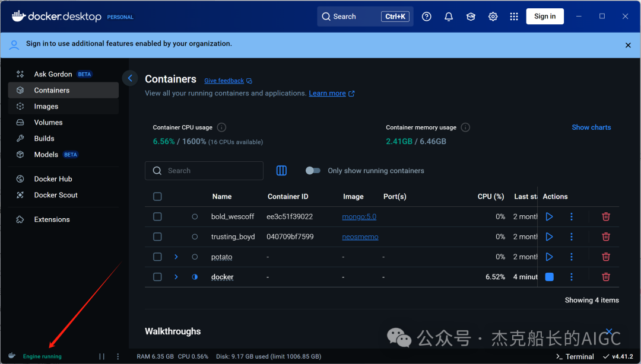Delete the trusting_boyd container
Viewport: 641px width, 364px height.
point(606,237)
